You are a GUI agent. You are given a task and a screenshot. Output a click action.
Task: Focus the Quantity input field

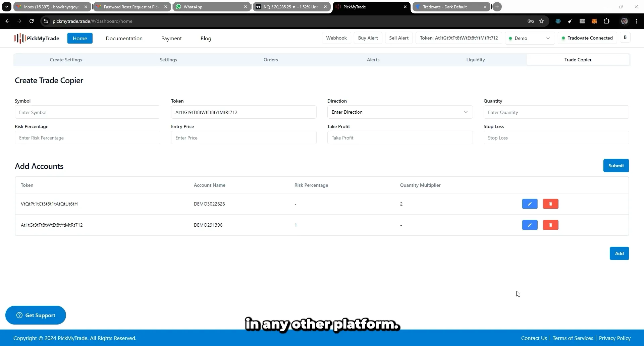click(556, 112)
